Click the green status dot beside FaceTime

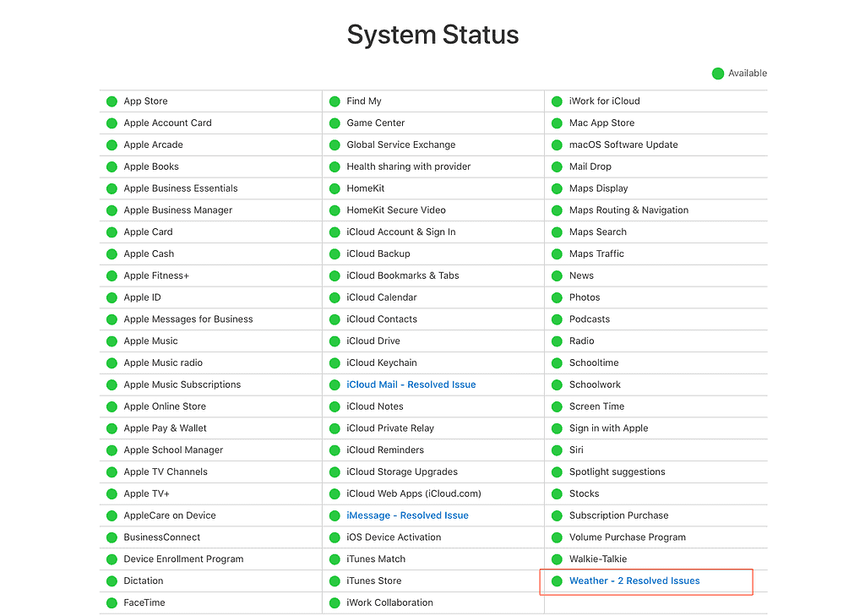click(112, 603)
